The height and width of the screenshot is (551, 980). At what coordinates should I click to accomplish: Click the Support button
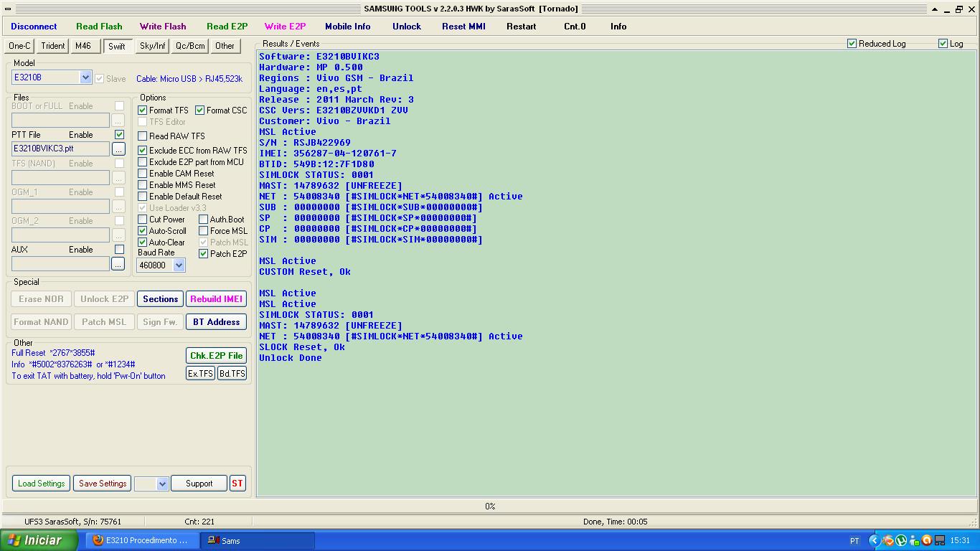click(199, 484)
